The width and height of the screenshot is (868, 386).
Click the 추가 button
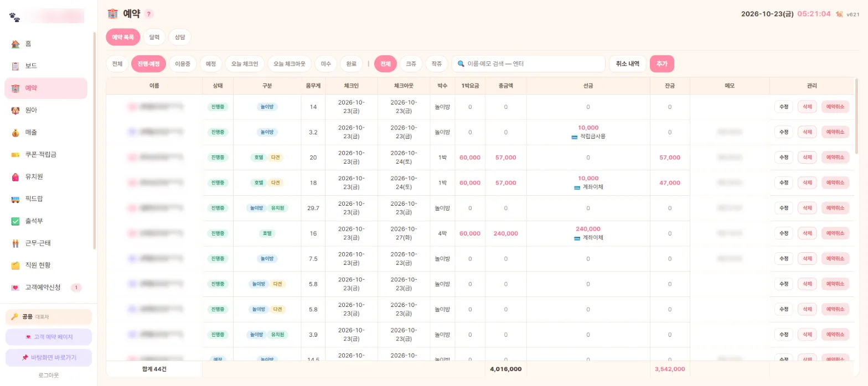[x=662, y=64]
